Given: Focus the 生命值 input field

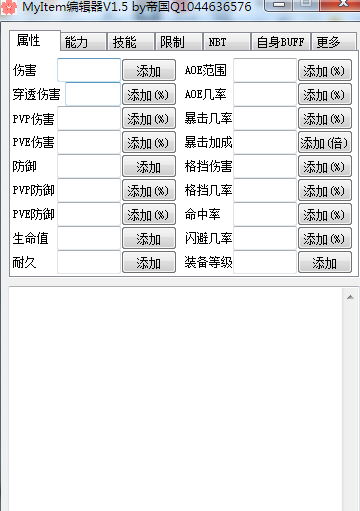Looking at the screenshot, I should pyautogui.click(x=89, y=238).
